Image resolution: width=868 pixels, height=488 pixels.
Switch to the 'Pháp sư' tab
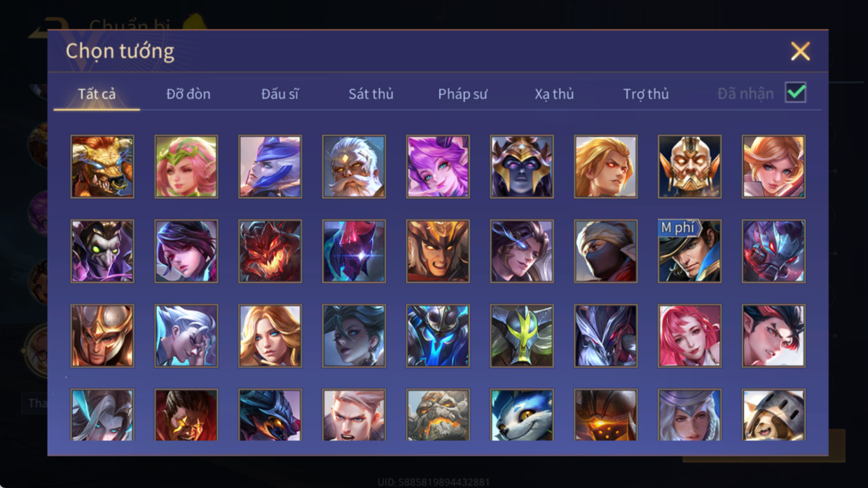tap(462, 94)
